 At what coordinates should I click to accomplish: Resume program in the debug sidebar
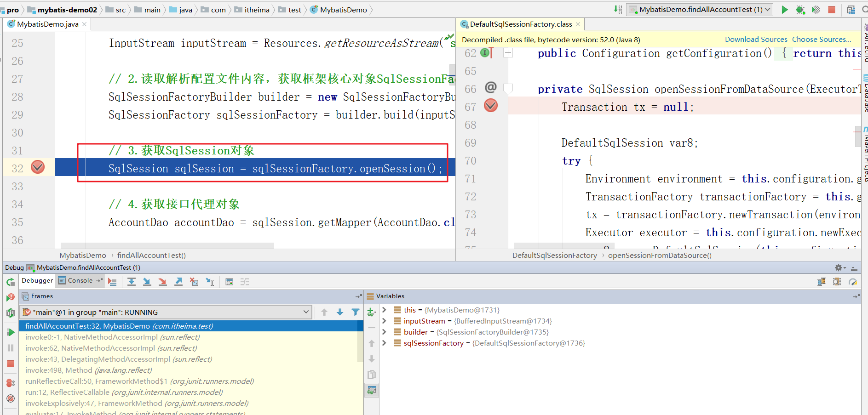coord(11,332)
